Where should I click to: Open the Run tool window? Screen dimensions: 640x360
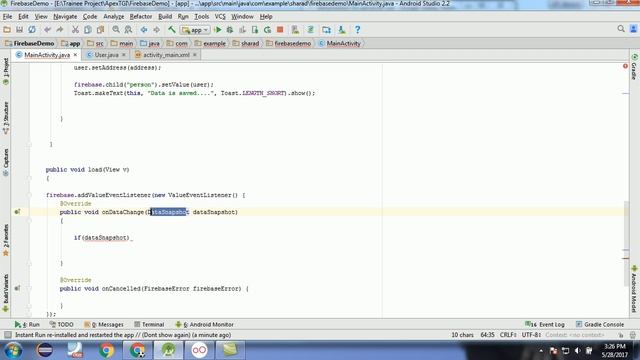[27, 324]
